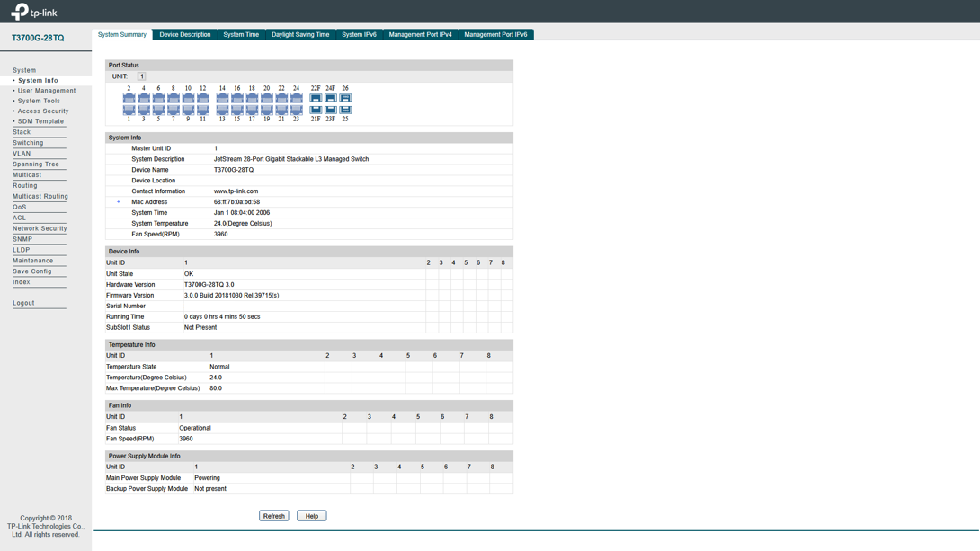Select port 8 icon
Viewport: 980px width, 551px height.
click(x=174, y=98)
